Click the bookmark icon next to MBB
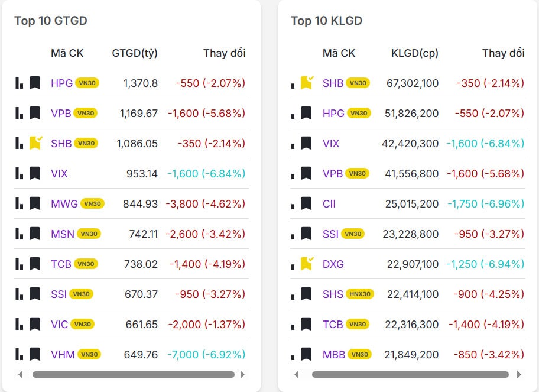This screenshot has width=539, height=392. click(x=306, y=354)
